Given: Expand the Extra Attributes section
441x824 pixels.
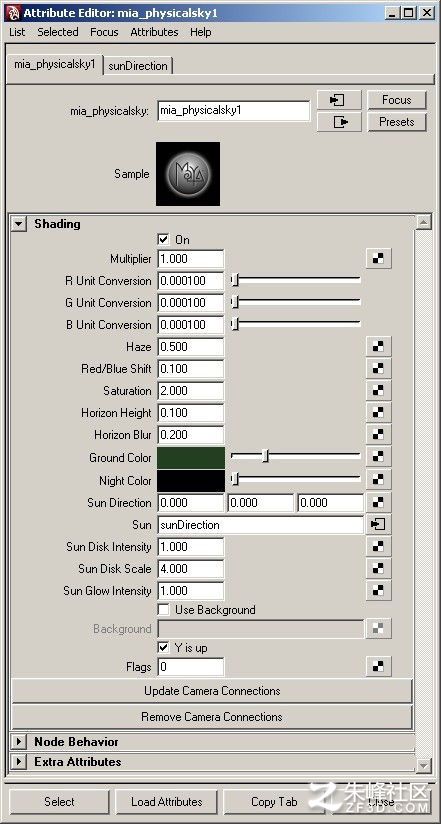Looking at the screenshot, I should pyautogui.click(x=19, y=762).
